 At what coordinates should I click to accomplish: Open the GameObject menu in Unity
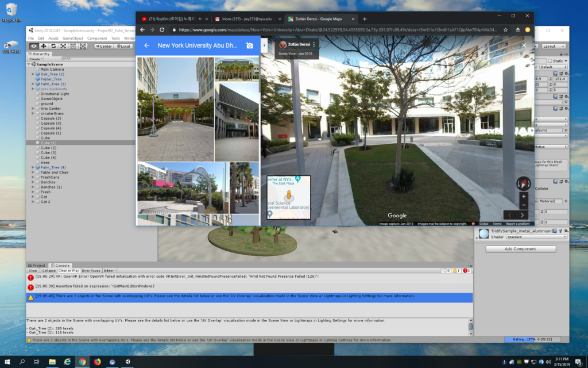(x=73, y=39)
